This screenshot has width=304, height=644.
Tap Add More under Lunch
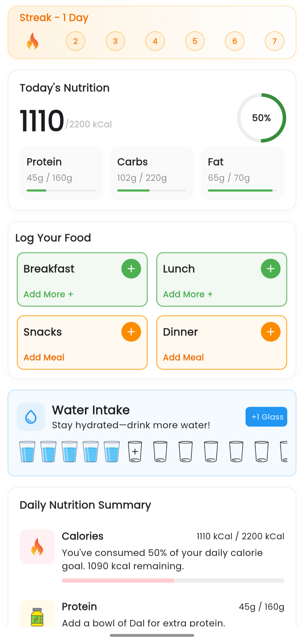[x=188, y=294]
